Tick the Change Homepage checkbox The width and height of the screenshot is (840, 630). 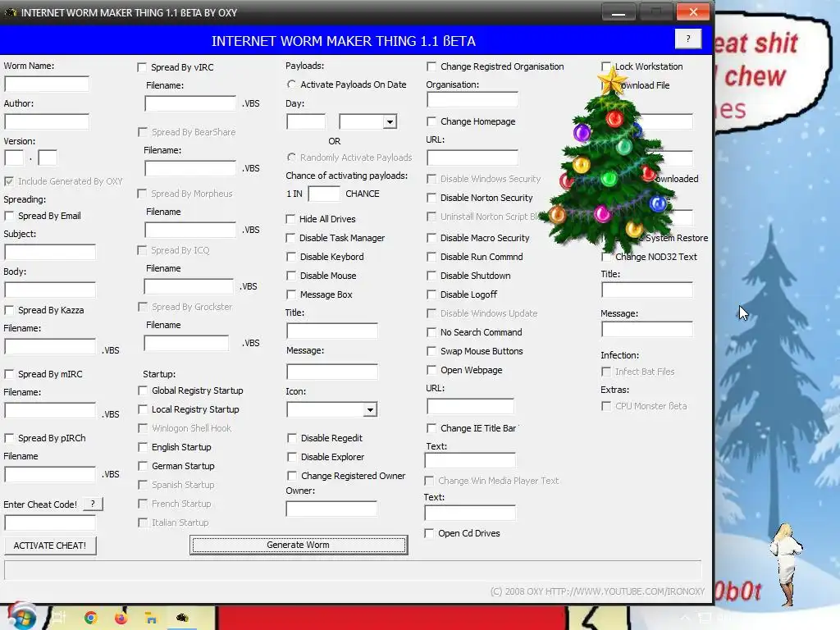click(x=431, y=121)
